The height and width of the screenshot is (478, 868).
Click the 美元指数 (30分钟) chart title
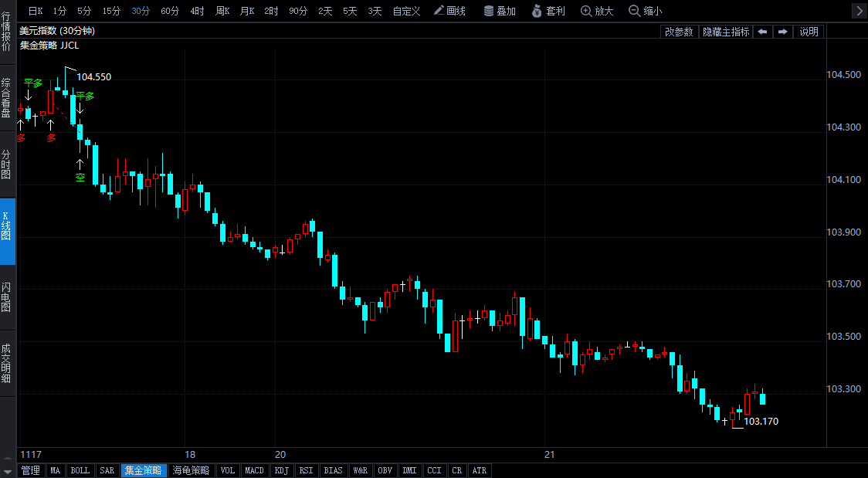pos(58,32)
